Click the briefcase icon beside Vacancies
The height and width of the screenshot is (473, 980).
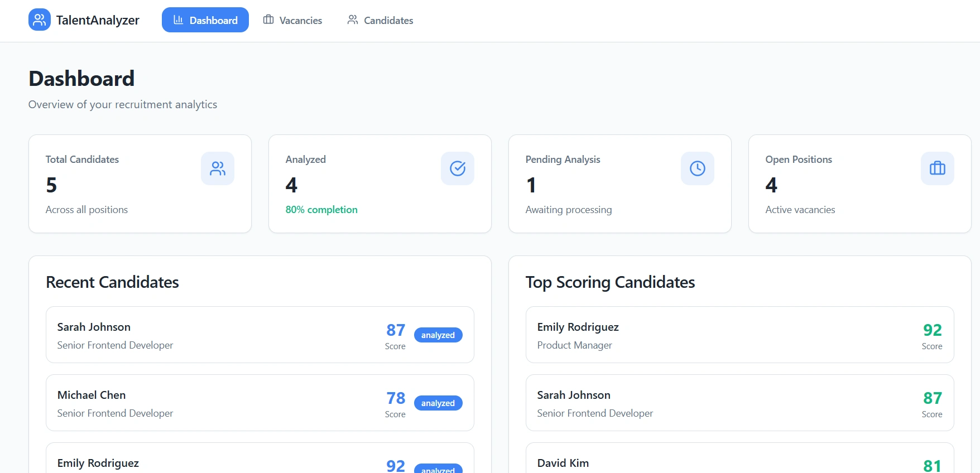[x=268, y=20]
